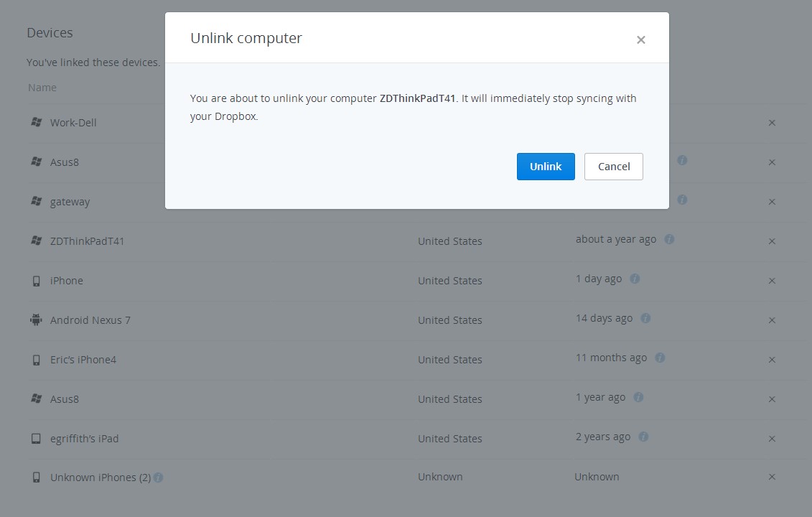The height and width of the screenshot is (517, 812).
Task: Cancel the unlink computer dialog
Action: [x=614, y=167]
